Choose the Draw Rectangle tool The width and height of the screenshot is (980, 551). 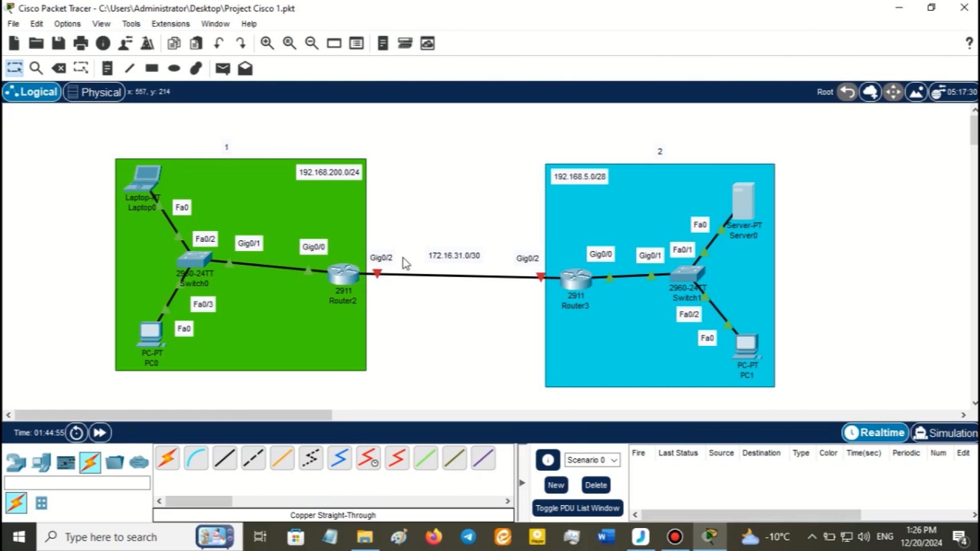pyautogui.click(x=152, y=68)
